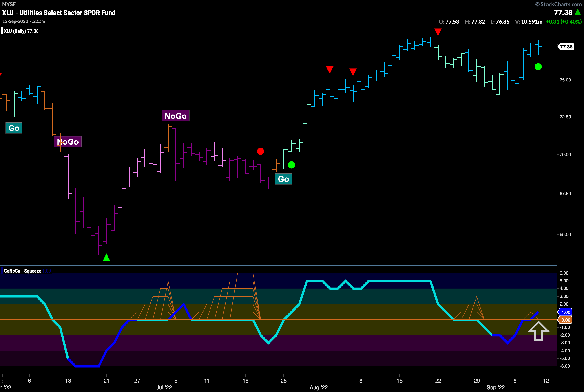584x392 pixels.
Task: Click the green up-triangle at the June low
Action: click(x=106, y=258)
